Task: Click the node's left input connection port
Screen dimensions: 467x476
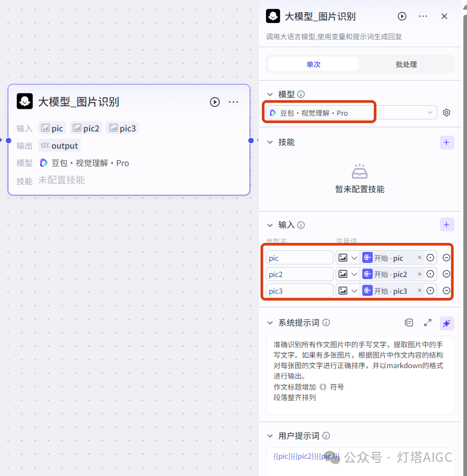Action: tap(8, 140)
